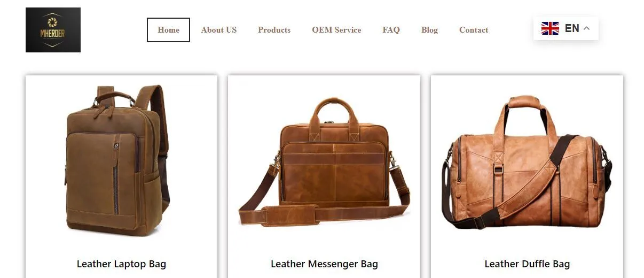Expand the language chevron arrow
644x278 pixels.
pyautogui.click(x=586, y=28)
